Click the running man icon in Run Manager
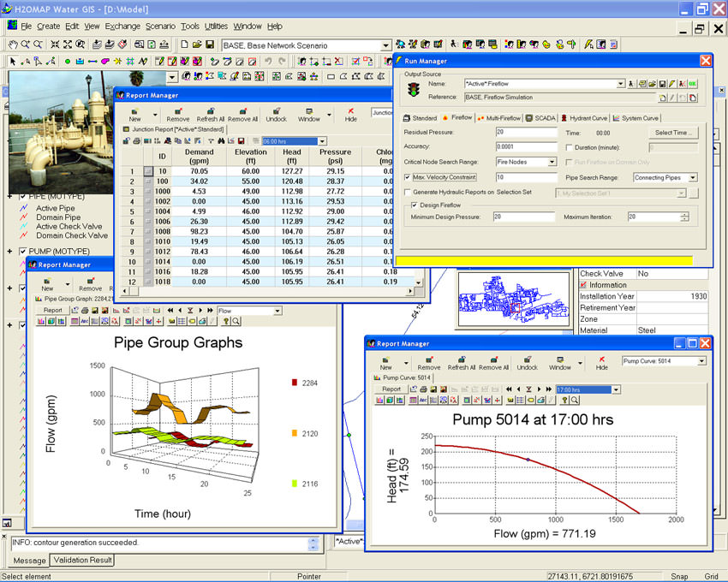The width and height of the screenshot is (728, 582). 631,84
